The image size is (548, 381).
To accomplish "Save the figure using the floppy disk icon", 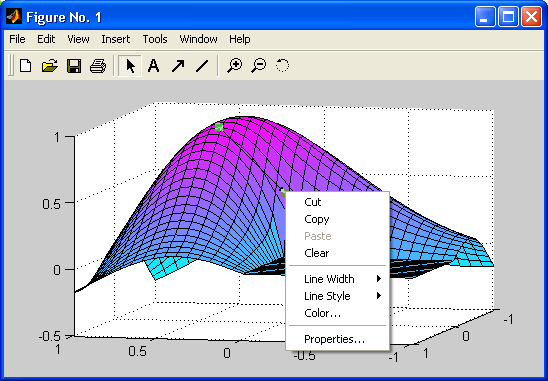I will 74,66.
